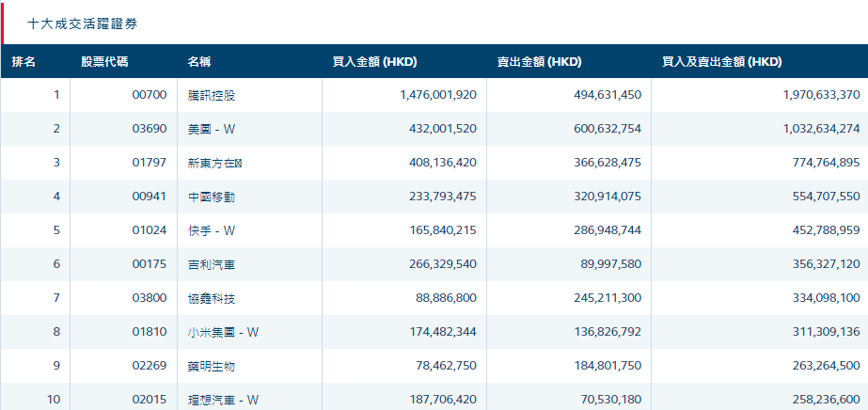Select stock code 03800
The height and width of the screenshot is (410, 868).
[150, 298]
